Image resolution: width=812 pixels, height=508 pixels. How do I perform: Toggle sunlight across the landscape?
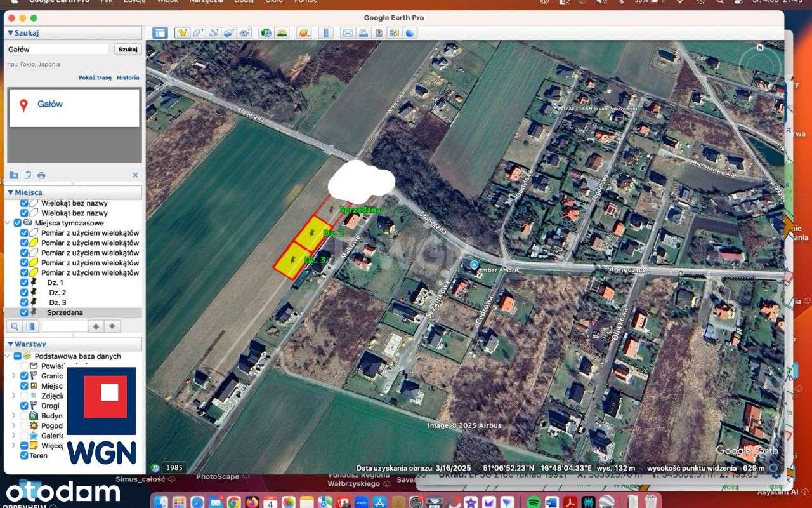coord(282,32)
